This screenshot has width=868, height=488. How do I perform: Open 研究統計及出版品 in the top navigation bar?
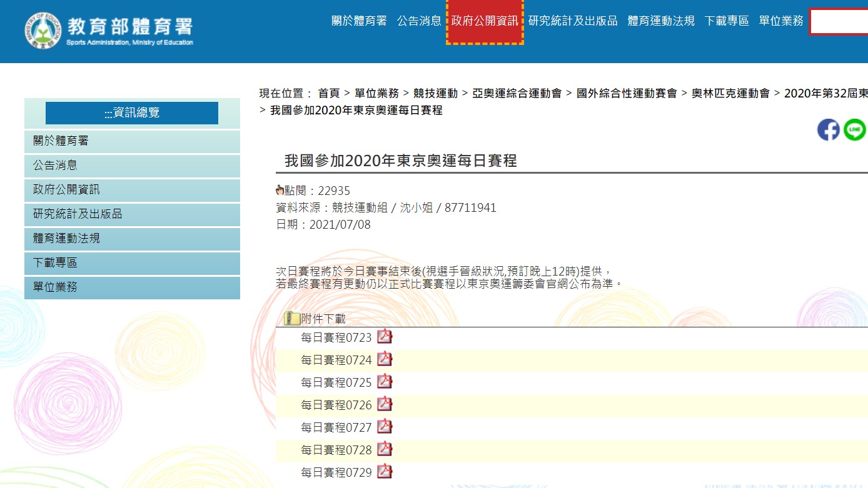pyautogui.click(x=573, y=21)
